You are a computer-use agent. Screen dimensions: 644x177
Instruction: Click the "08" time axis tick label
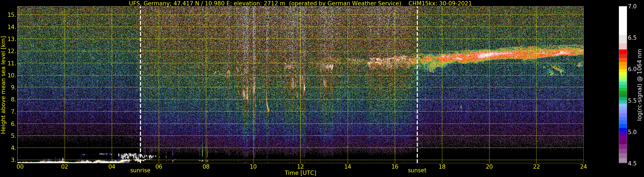click(206, 166)
